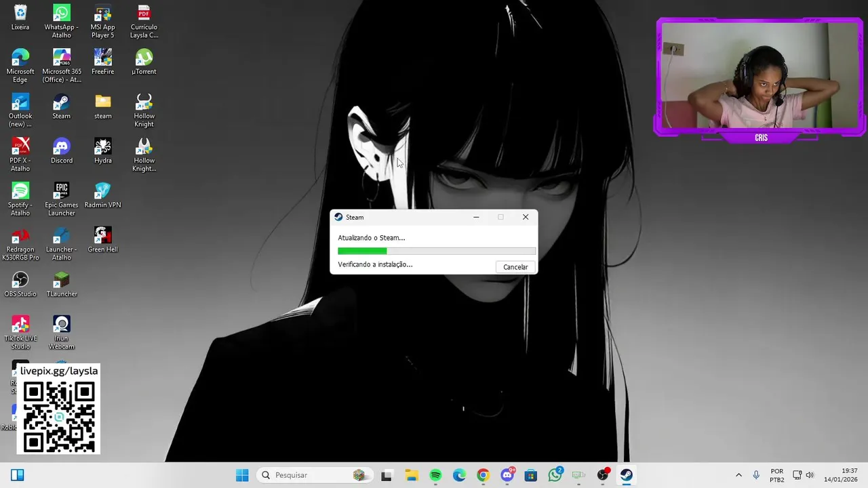Select the PDF X - Atalho icon
The image size is (868, 488).
20,155
